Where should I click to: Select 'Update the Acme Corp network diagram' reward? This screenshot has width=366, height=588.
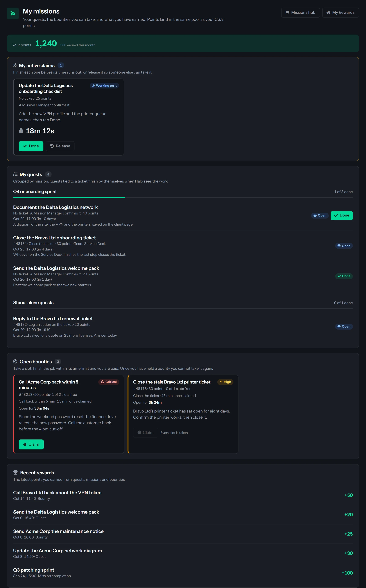tap(58, 551)
